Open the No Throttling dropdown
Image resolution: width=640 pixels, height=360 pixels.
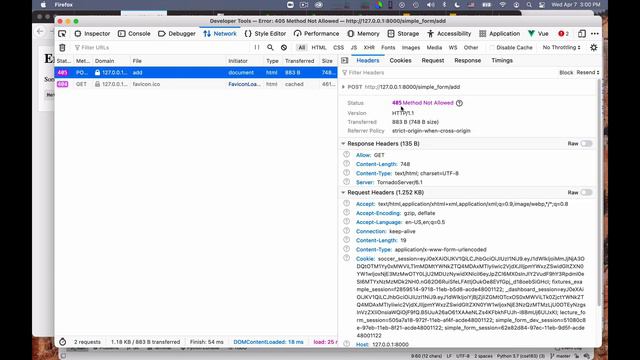coord(561,48)
